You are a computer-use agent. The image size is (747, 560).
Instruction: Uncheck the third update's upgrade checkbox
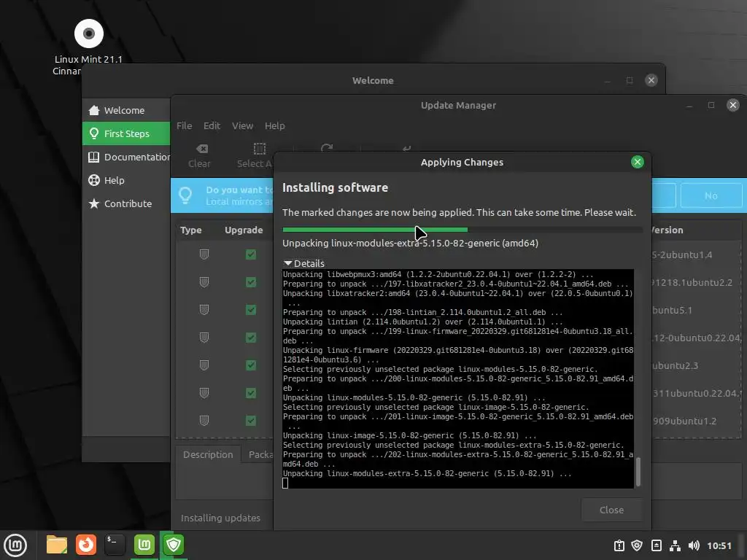coord(251,309)
